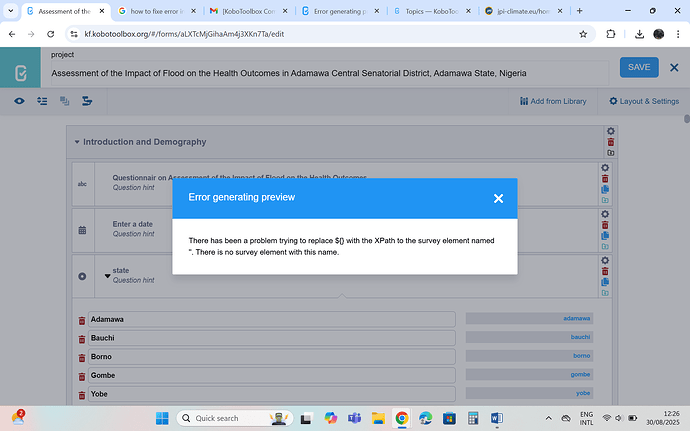Open Layout & Settings
The height and width of the screenshot is (431, 690).
644,101
